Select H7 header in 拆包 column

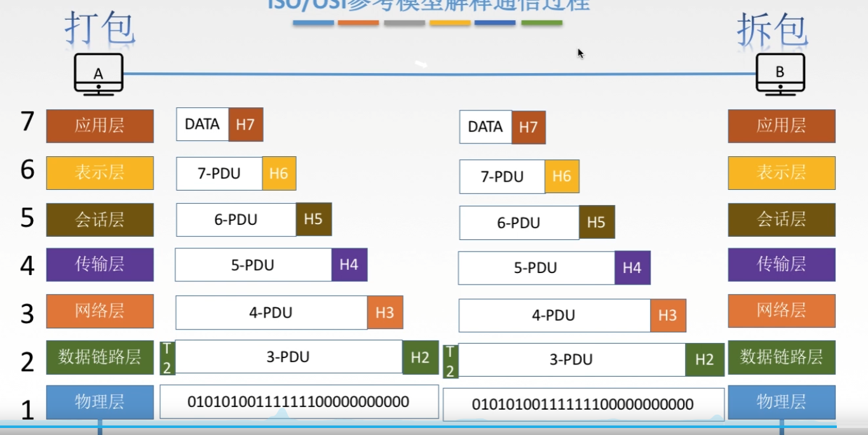pos(529,127)
